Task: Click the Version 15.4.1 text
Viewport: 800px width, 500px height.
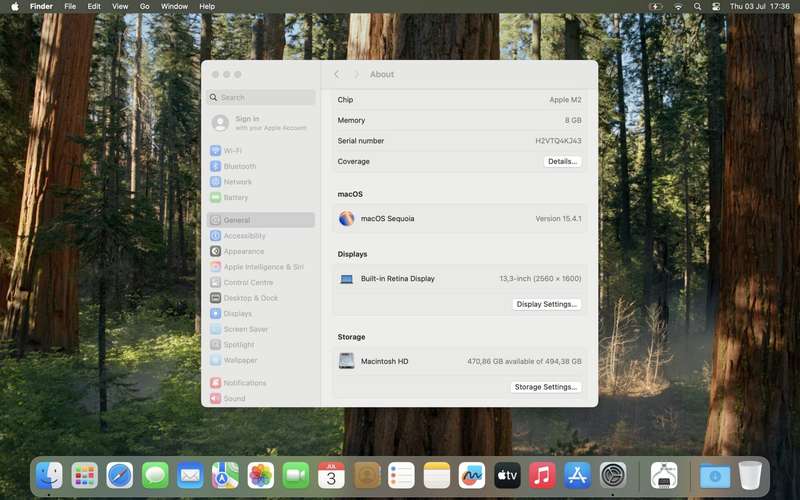Action: point(558,218)
